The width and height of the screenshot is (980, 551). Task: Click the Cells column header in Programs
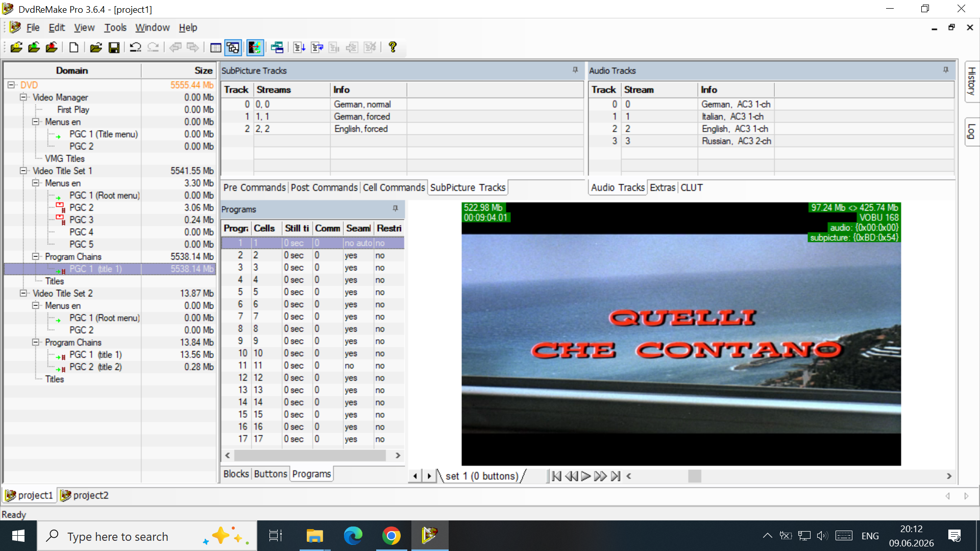[x=266, y=228]
